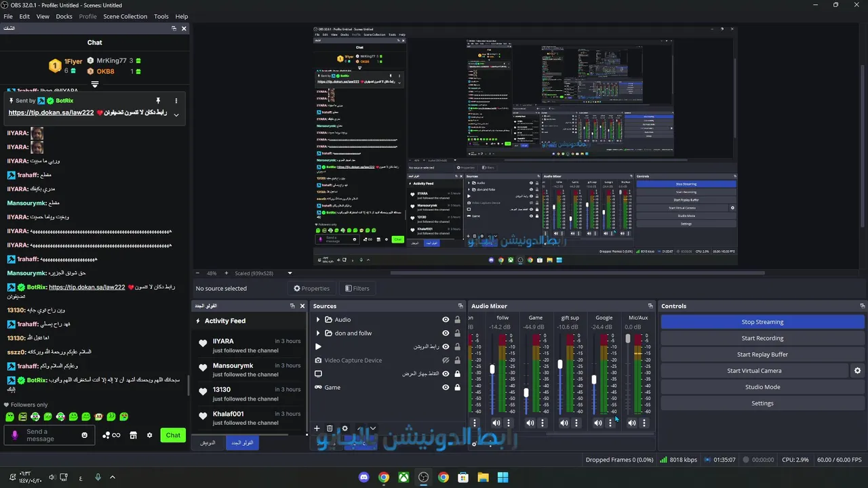Open three-dot menu for Google channel
The image size is (868, 488).
(x=610, y=423)
